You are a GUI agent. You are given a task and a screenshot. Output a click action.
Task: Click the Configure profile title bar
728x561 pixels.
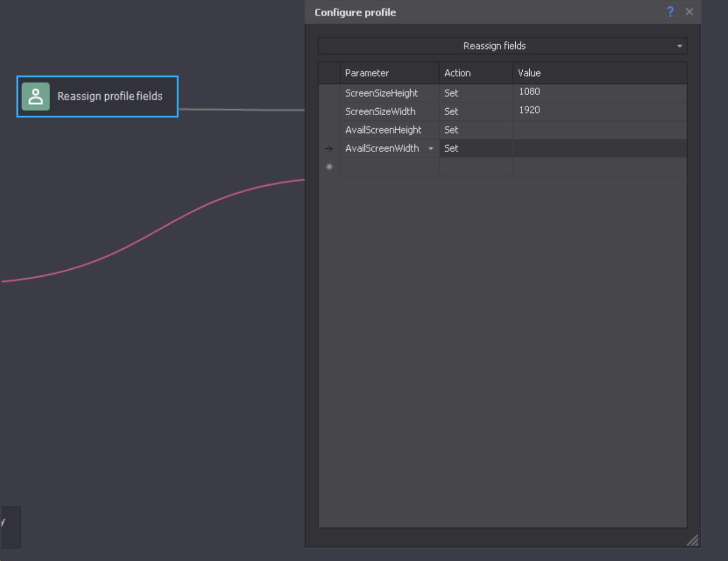(x=503, y=12)
